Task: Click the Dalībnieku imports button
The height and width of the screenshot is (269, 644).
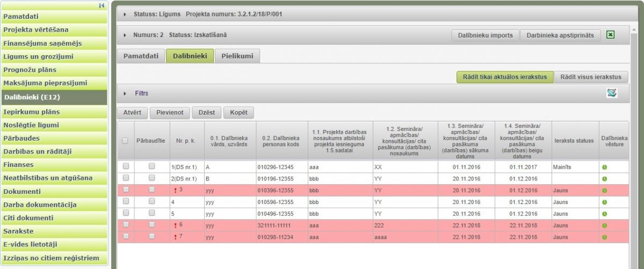Action: [485, 35]
